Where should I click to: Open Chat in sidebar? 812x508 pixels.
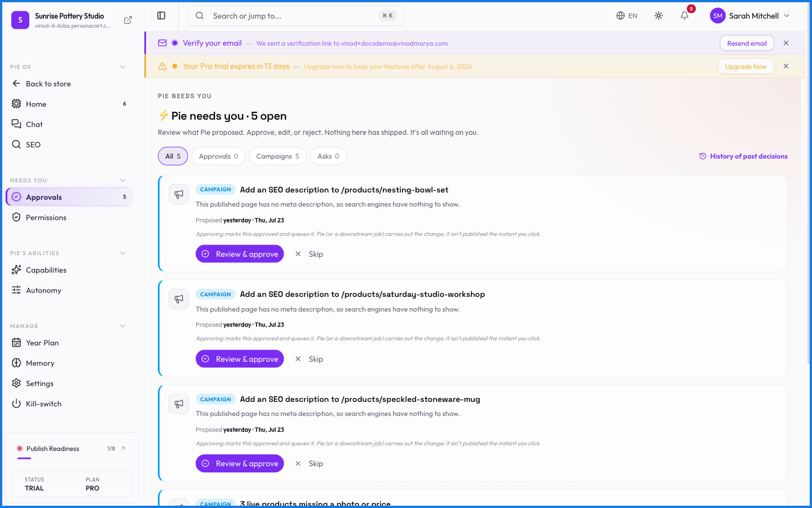pyautogui.click(x=69, y=125)
